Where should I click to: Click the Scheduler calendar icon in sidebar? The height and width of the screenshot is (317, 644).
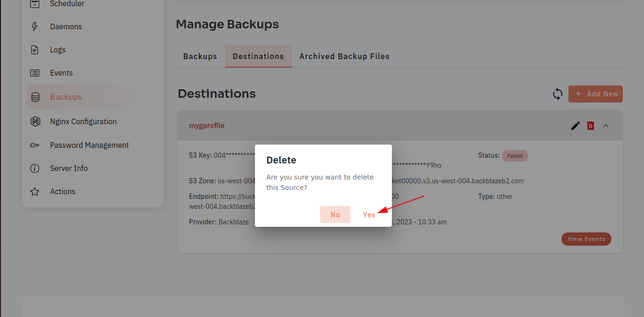(x=34, y=4)
